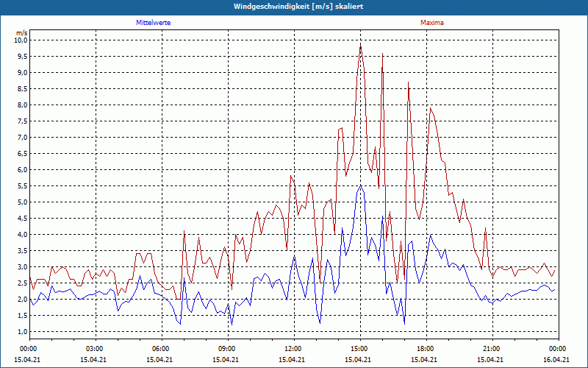Click the 09:00 time label

pyautogui.click(x=229, y=349)
